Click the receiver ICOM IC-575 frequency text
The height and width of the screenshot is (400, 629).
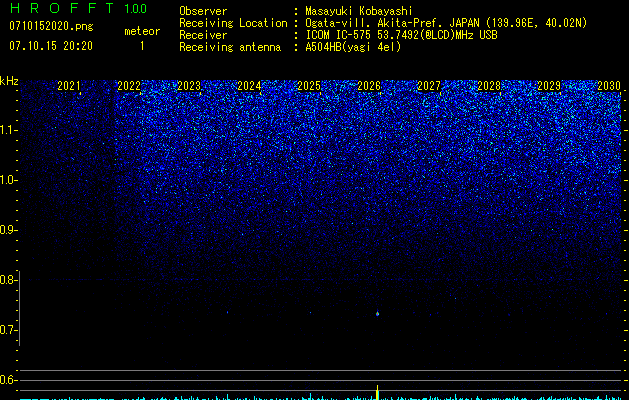click(401, 35)
